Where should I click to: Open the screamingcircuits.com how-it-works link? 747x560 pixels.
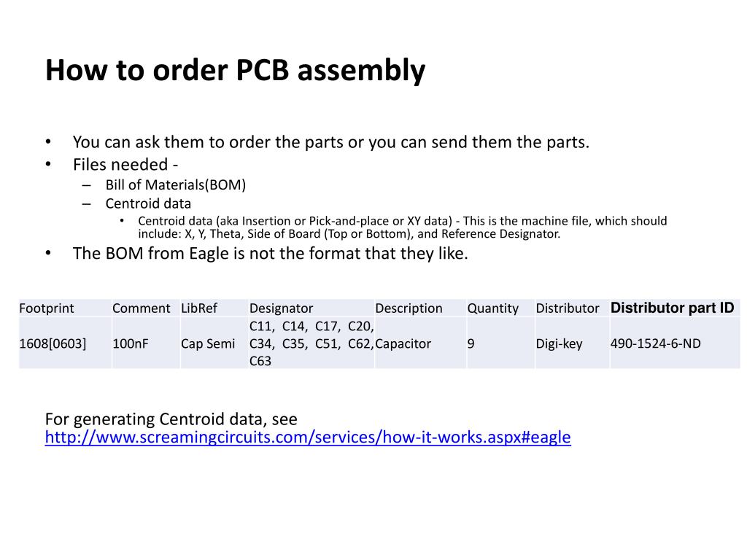point(308,437)
